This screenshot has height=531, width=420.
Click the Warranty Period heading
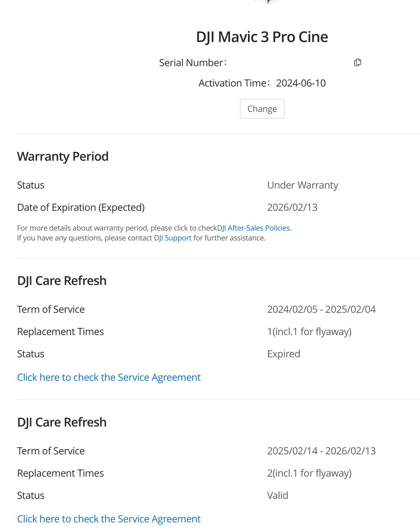(x=63, y=156)
